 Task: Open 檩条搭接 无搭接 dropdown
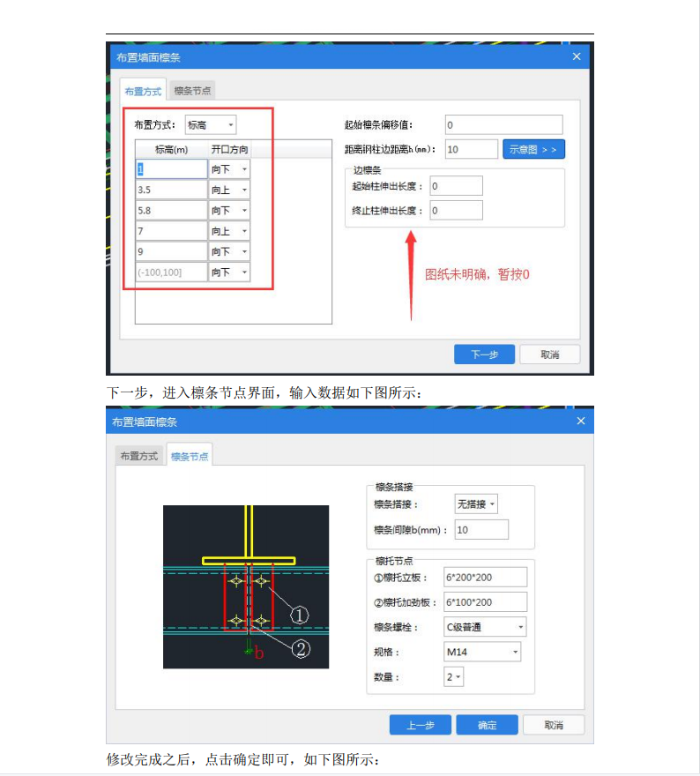[476, 504]
